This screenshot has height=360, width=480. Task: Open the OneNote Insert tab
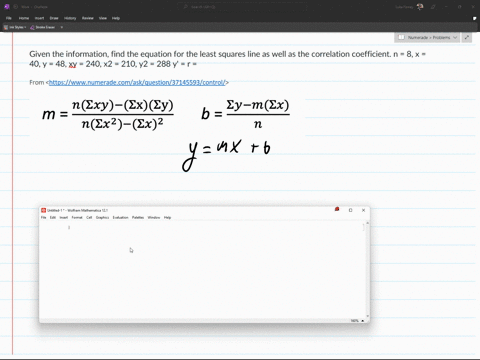pos(39,18)
